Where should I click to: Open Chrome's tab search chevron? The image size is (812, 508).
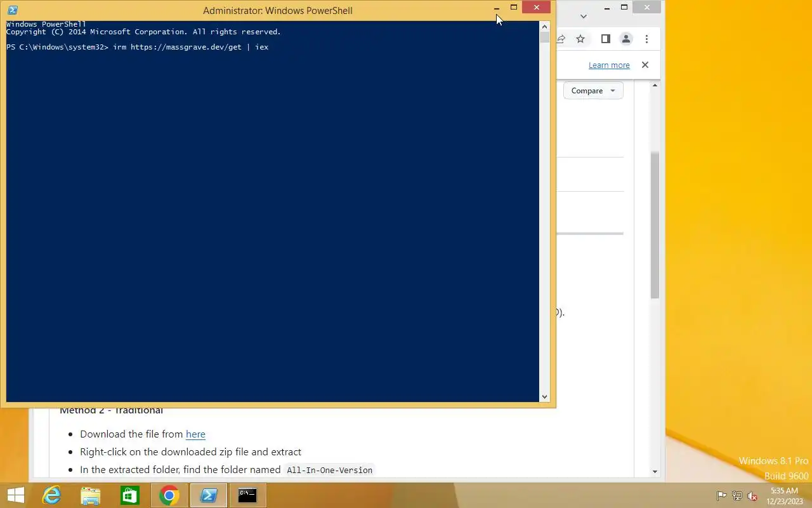pyautogui.click(x=584, y=17)
